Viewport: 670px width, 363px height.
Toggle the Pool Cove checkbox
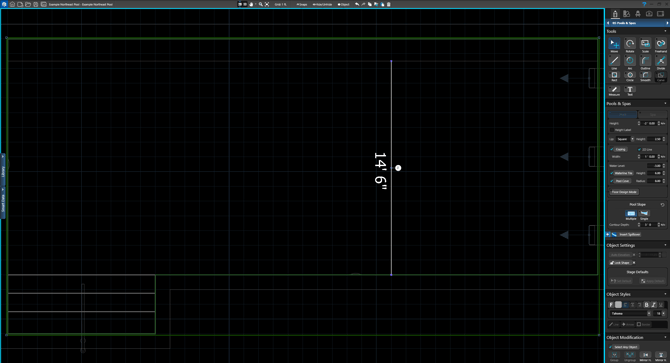pyautogui.click(x=612, y=181)
